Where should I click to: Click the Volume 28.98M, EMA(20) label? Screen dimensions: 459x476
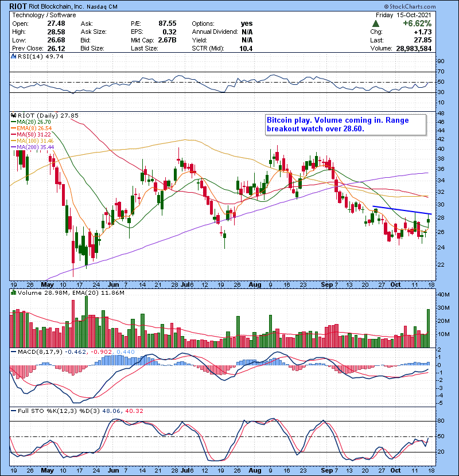coord(71,292)
